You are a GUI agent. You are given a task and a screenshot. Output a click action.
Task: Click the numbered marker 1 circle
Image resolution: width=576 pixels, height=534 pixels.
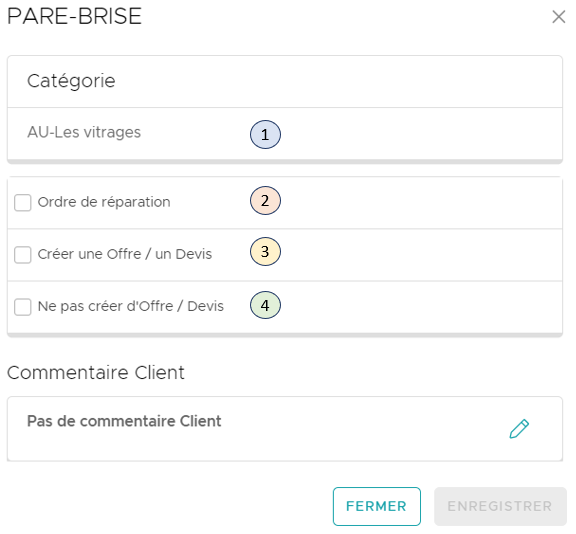(x=265, y=134)
